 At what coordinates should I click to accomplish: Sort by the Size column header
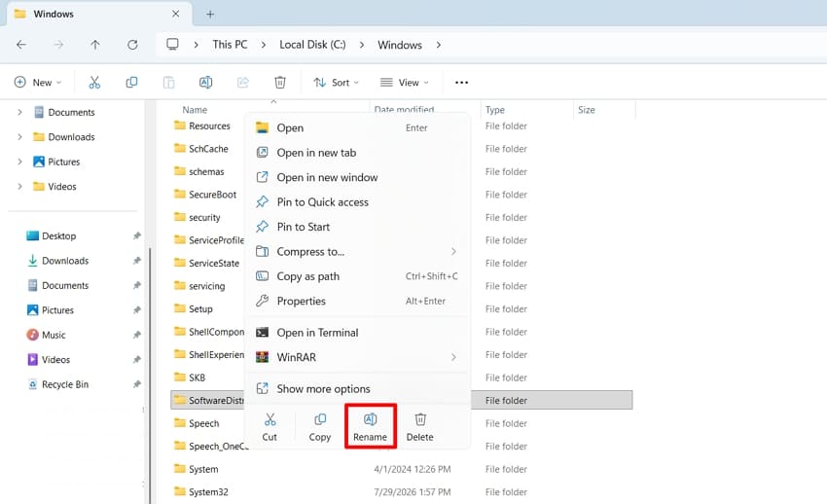point(587,110)
